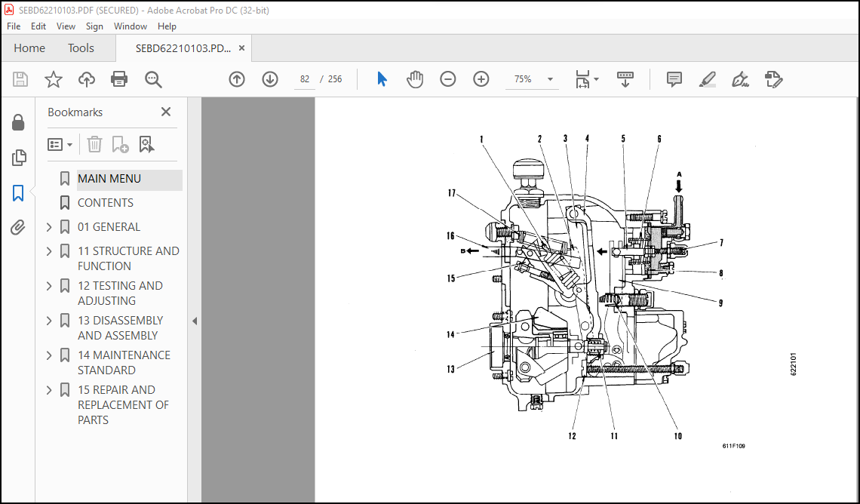Activate the Hand pan tool

[x=415, y=79]
